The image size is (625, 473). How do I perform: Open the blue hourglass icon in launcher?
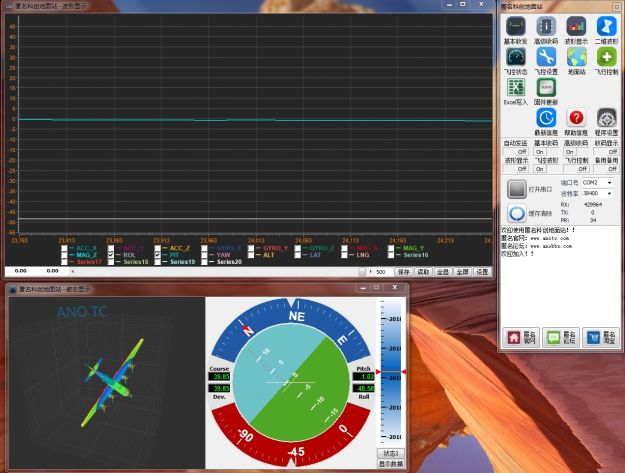click(x=607, y=27)
